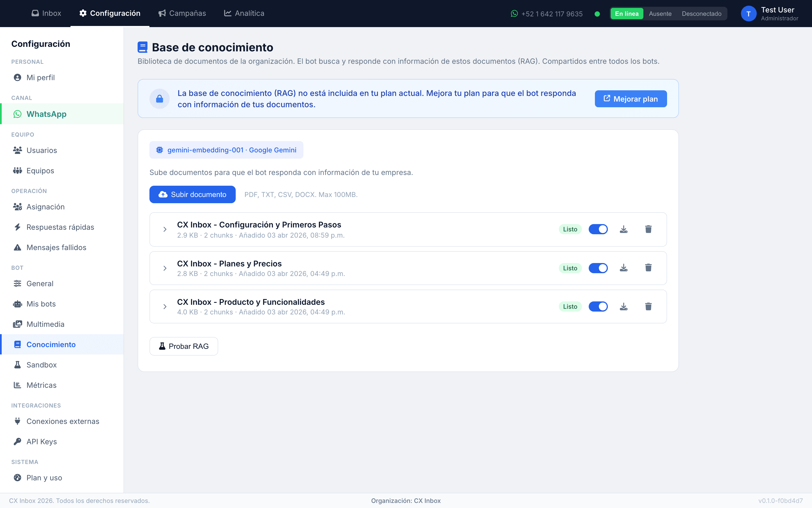Open Mi perfil in the sidebar
The image size is (812, 508).
62,78
